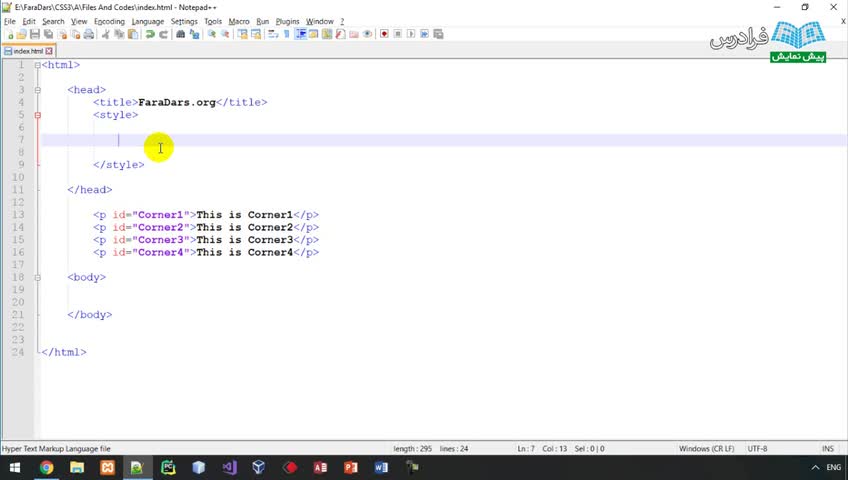Click the New file toolbar icon
The width and height of the screenshot is (848, 480).
10,34
